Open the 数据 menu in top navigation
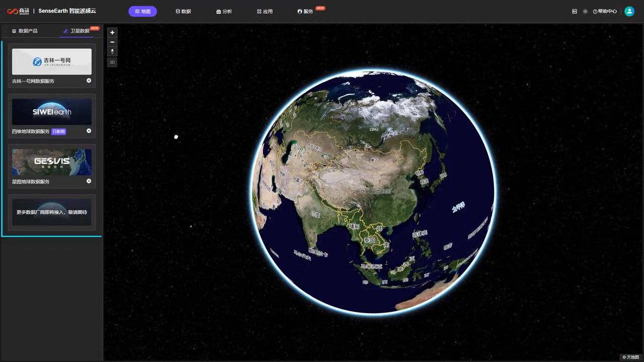Viewport: 644px width, 362px height. (x=183, y=11)
